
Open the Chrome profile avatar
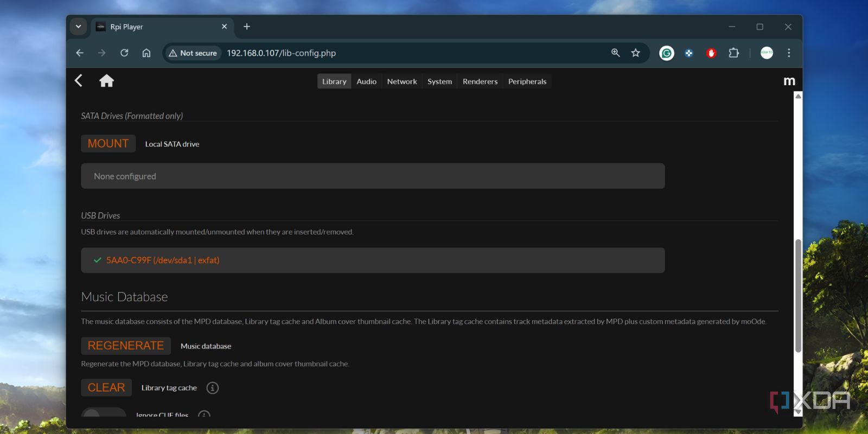pyautogui.click(x=767, y=53)
